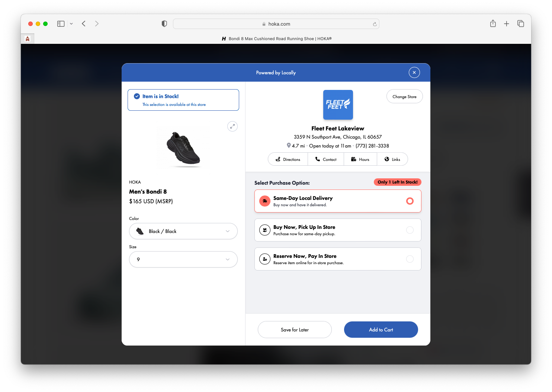
Task: Click the hoka.com address bar
Action: 276,24
